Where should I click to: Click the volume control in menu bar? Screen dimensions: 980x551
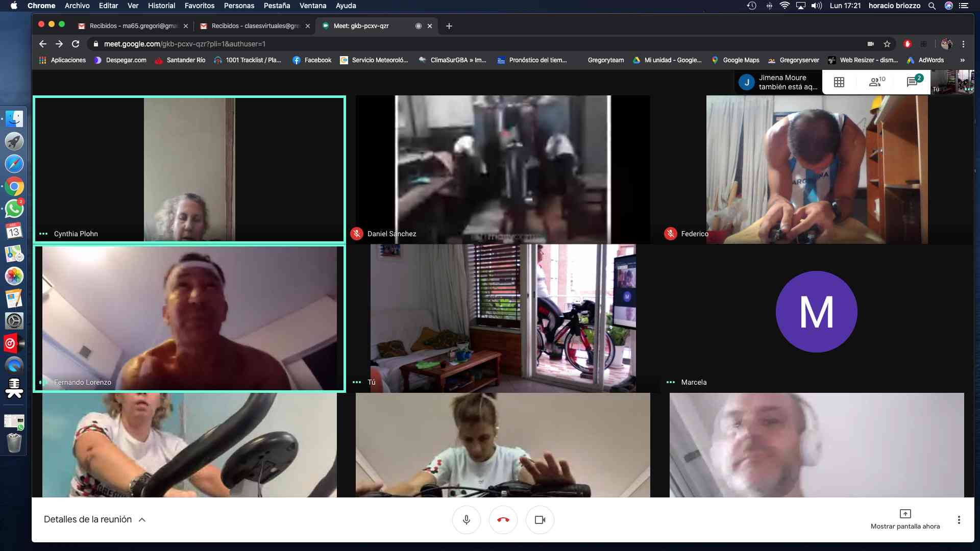coord(817,6)
